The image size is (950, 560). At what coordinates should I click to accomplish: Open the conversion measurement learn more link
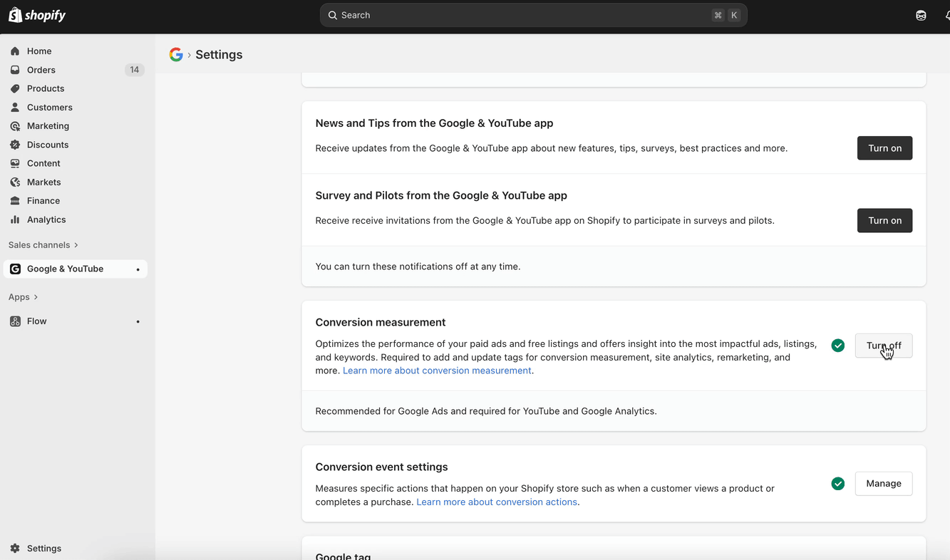click(437, 370)
